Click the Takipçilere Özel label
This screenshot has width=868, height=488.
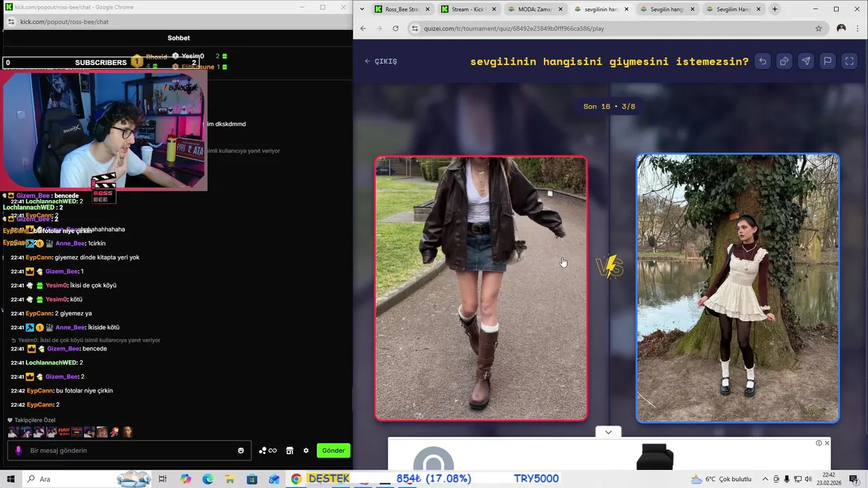coord(35,420)
